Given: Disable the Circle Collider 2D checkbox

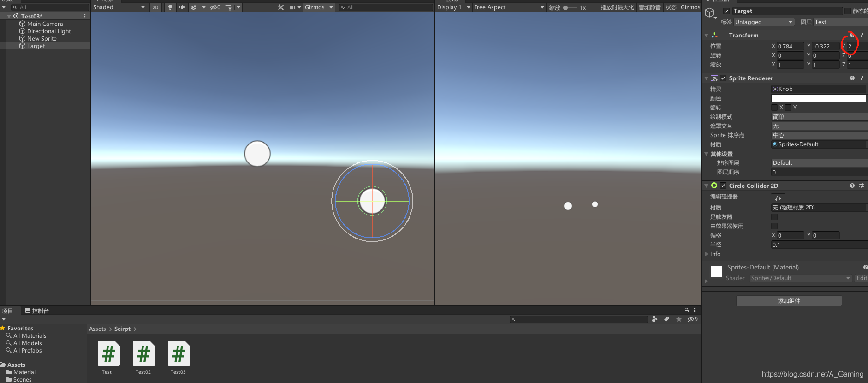Looking at the screenshot, I should click(723, 186).
